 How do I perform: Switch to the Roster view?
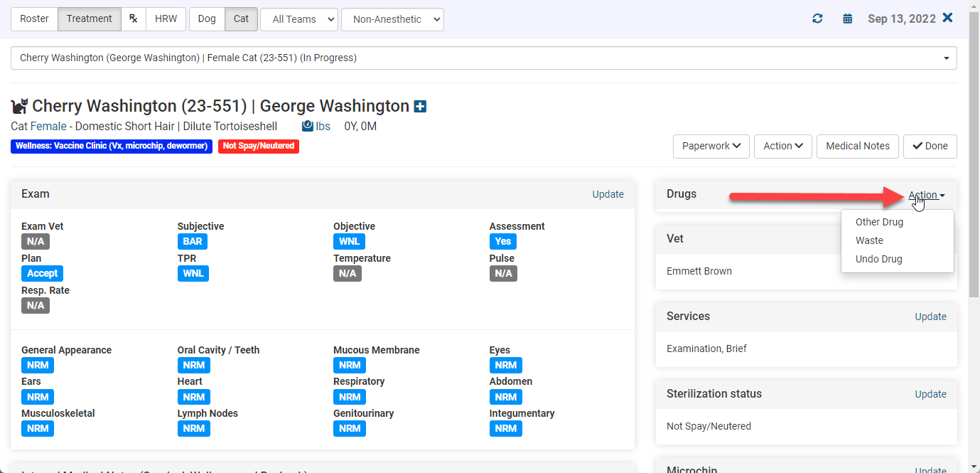tap(34, 19)
